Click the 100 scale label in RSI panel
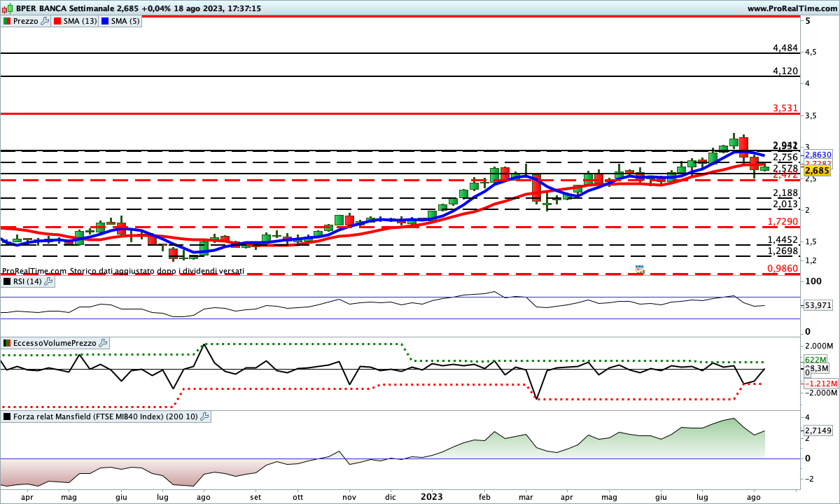 813,281
